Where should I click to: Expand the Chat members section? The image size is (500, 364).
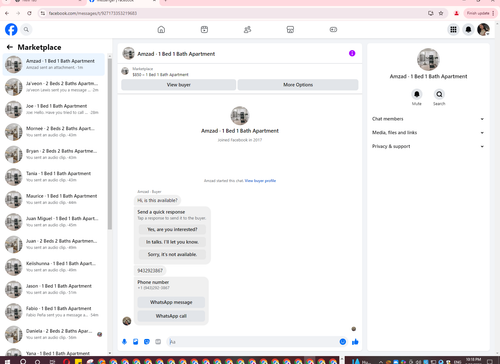click(x=428, y=119)
